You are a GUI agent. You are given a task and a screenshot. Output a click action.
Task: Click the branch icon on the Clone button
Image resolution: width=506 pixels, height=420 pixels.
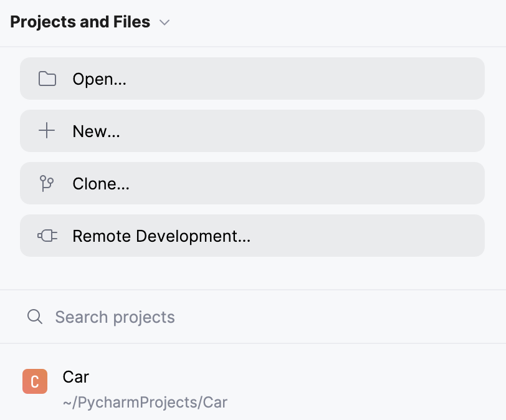47,184
